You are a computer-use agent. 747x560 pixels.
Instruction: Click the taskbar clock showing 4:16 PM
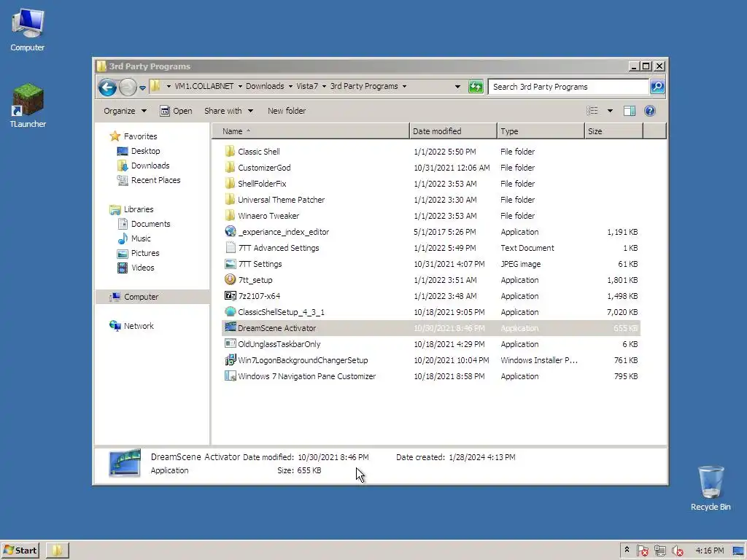pos(709,551)
